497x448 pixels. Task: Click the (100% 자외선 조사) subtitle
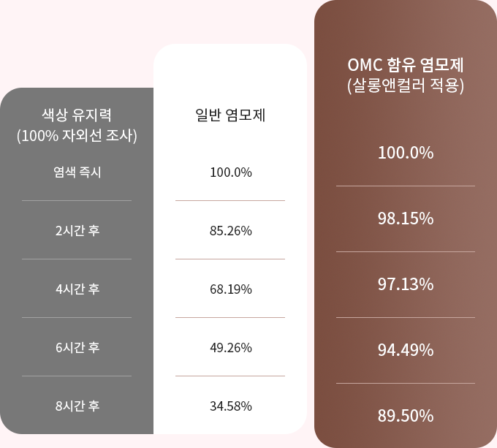coord(77,136)
